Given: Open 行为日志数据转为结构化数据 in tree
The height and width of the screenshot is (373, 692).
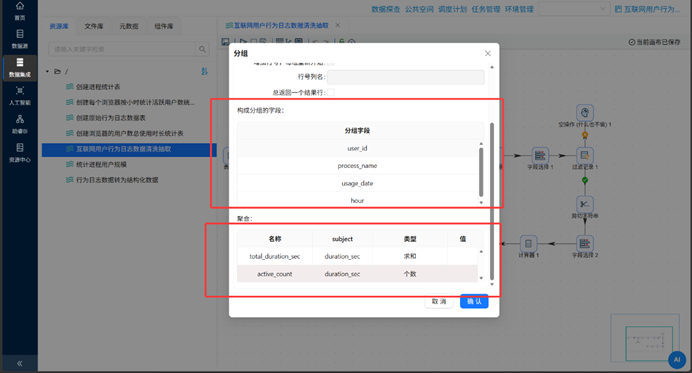Looking at the screenshot, I should (x=117, y=180).
